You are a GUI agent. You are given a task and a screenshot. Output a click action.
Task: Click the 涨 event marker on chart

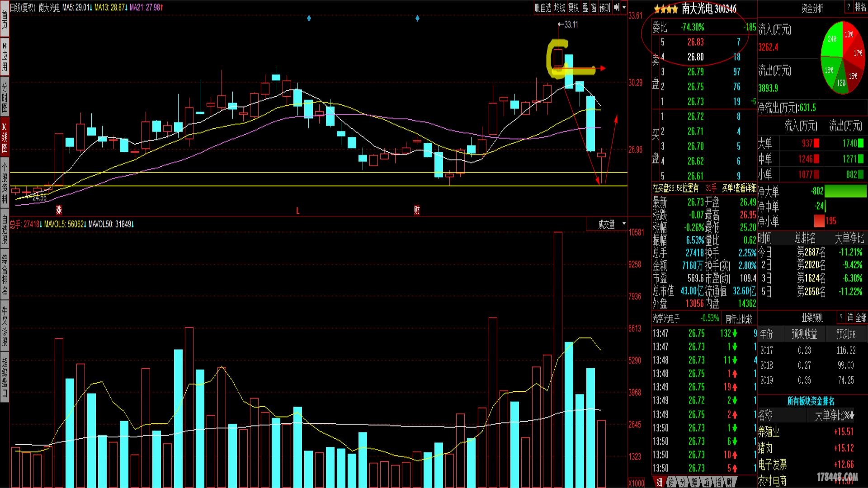point(59,210)
